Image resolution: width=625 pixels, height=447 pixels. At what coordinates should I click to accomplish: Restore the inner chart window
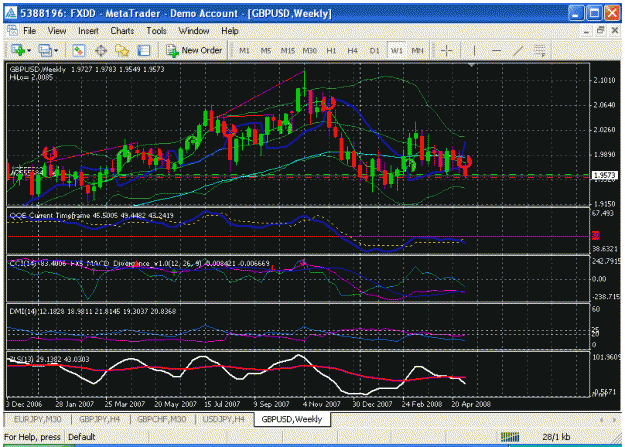[x=600, y=31]
